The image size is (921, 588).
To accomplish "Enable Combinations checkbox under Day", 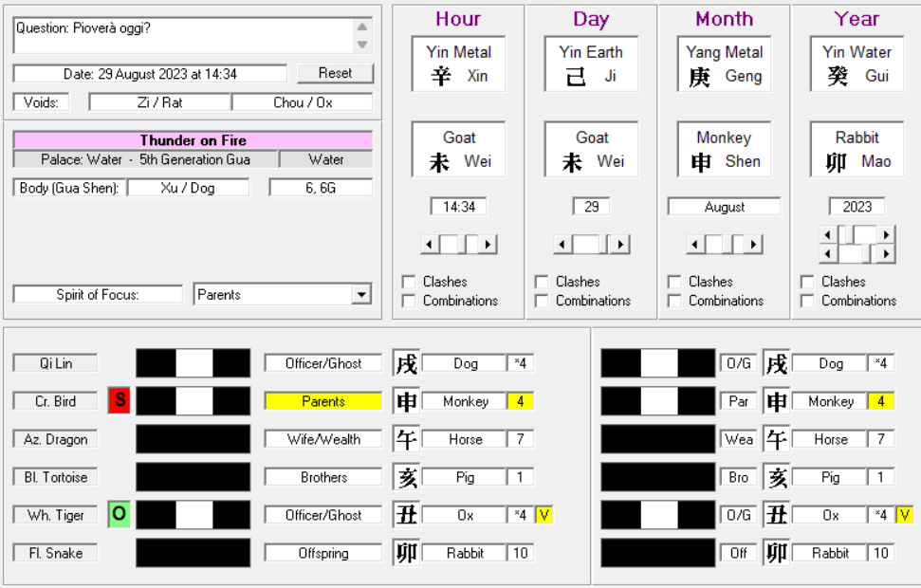I will pyautogui.click(x=542, y=301).
